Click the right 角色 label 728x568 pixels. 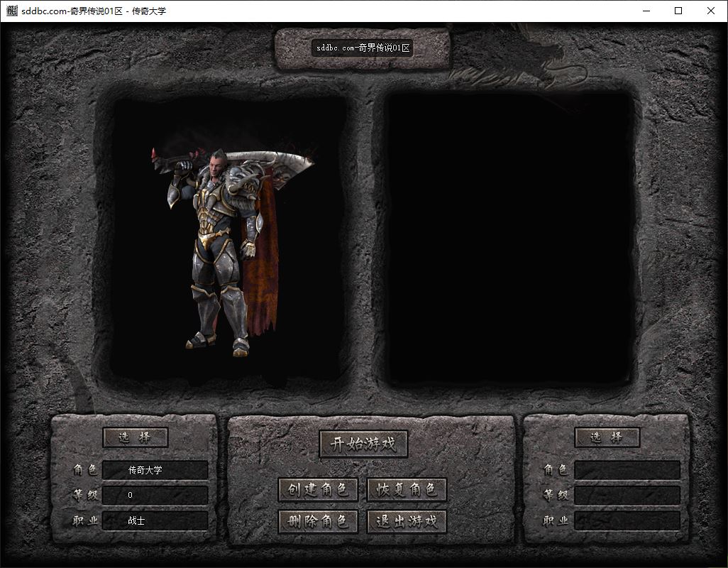click(x=556, y=470)
